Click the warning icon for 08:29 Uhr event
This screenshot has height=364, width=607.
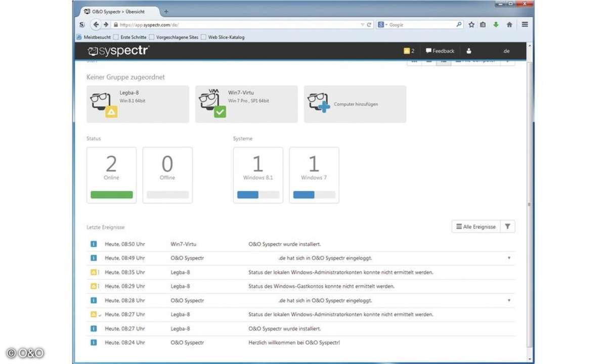click(93, 286)
